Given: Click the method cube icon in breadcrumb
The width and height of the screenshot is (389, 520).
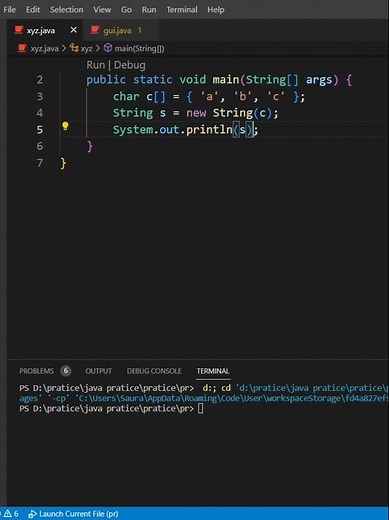Looking at the screenshot, I should click(x=108, y=48).
